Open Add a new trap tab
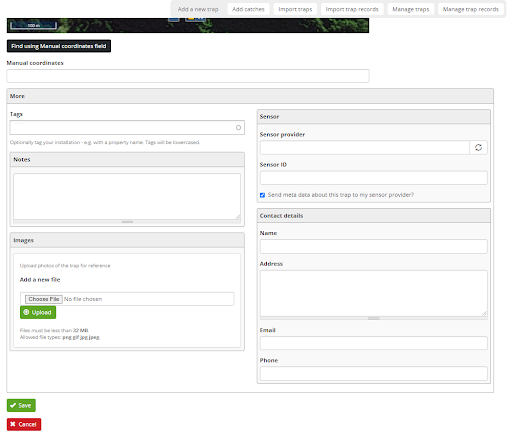The image size is (512, 437). click(198, 9)
